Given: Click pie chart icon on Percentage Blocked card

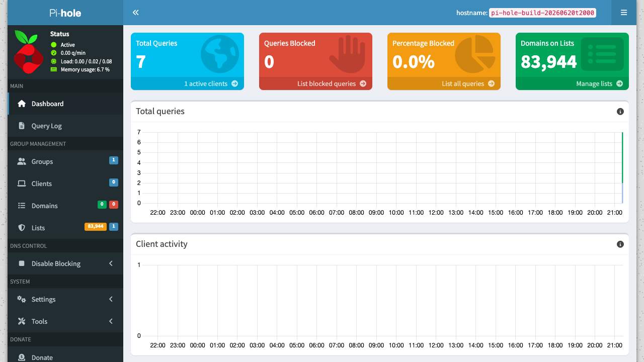Looking at the screenshot, I should point(475,54).
